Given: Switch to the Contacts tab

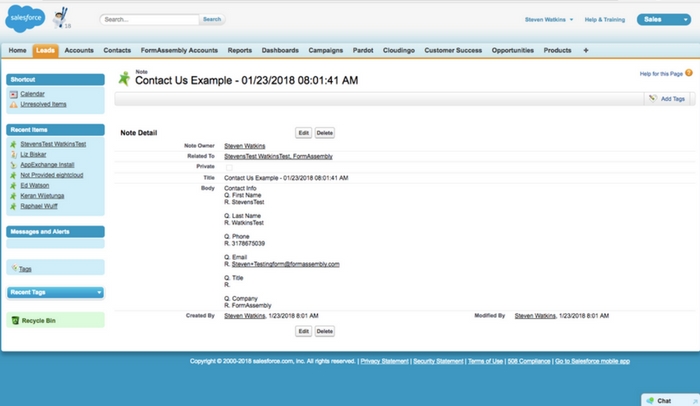Looking at the screenshot, I should coord(117,50).
